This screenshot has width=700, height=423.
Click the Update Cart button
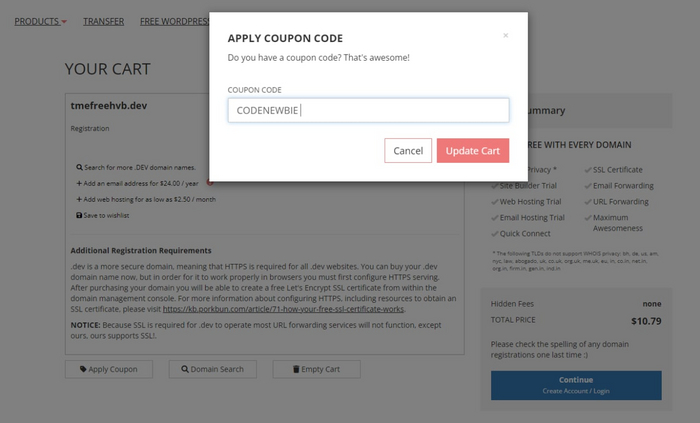click(x=473, y=150)
